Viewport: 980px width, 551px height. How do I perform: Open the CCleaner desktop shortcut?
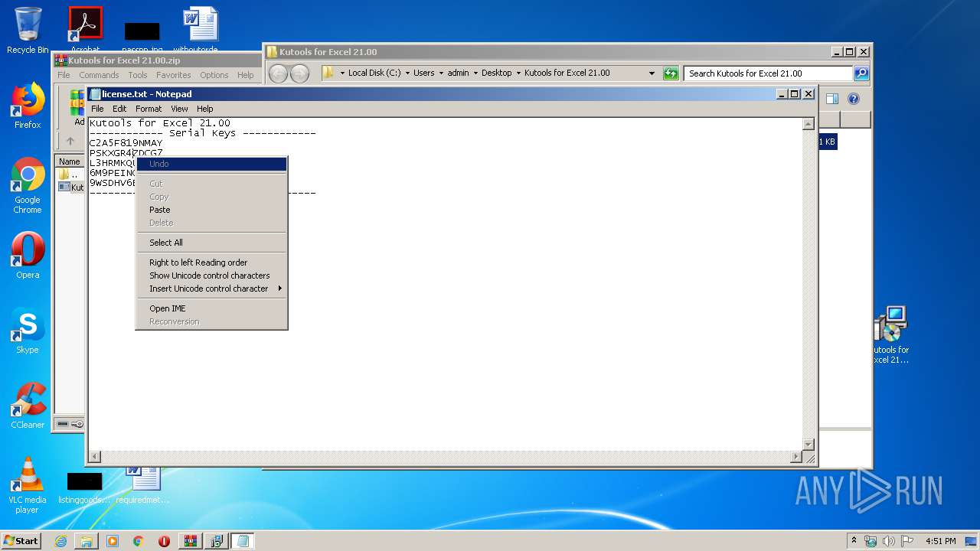(x=28, y=406)
